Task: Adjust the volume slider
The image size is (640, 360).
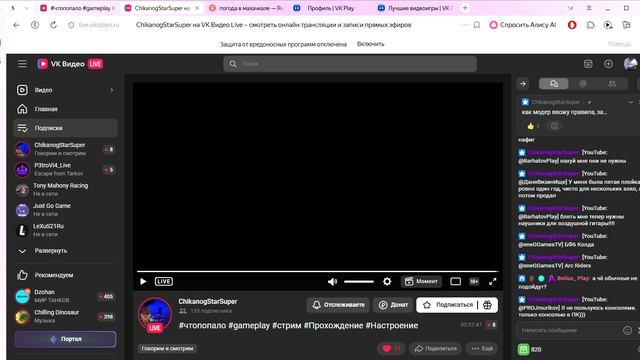Action: coord(359,281)
